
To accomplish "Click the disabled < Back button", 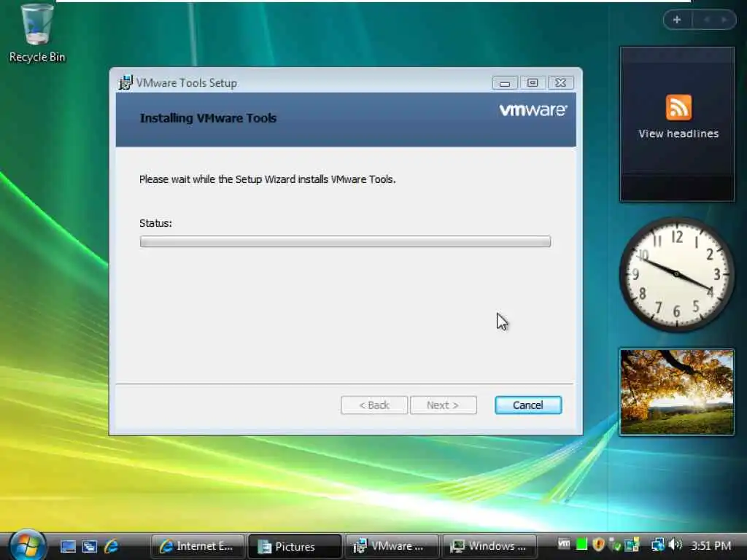I will pos(374,405).
